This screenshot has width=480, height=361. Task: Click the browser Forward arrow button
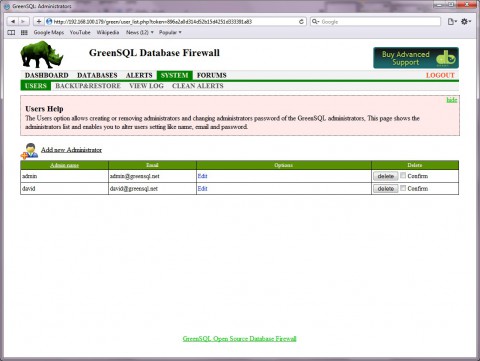23,22
